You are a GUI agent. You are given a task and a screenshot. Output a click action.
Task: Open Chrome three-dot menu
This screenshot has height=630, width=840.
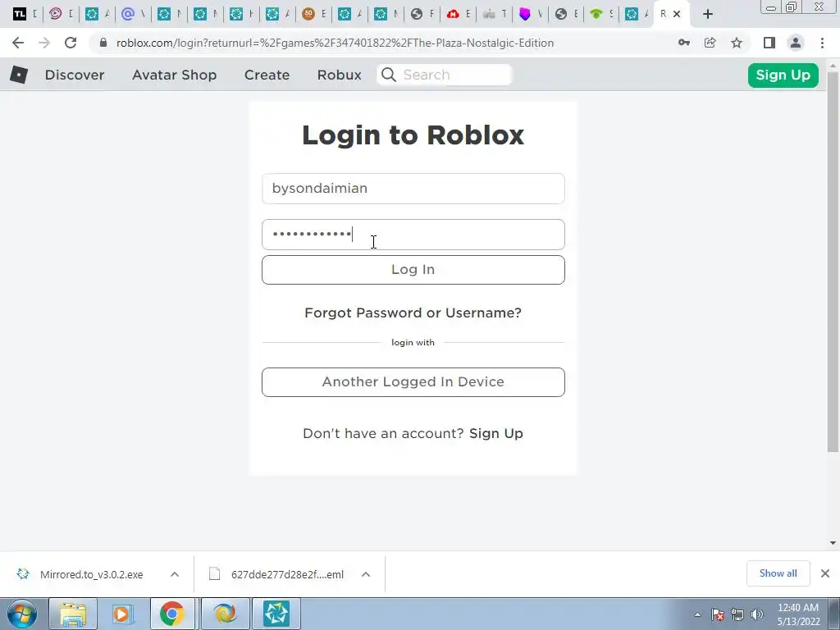(822, 43)
